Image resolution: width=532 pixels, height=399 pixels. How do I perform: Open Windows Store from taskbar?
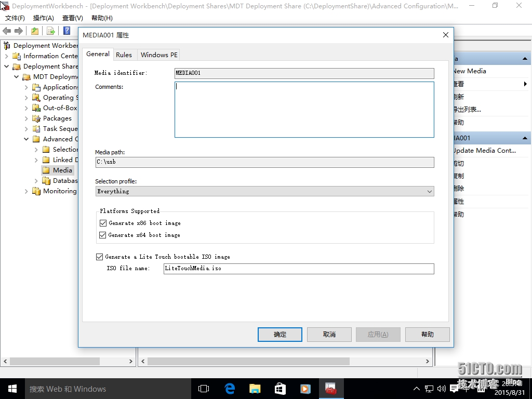tap(280, 389)
